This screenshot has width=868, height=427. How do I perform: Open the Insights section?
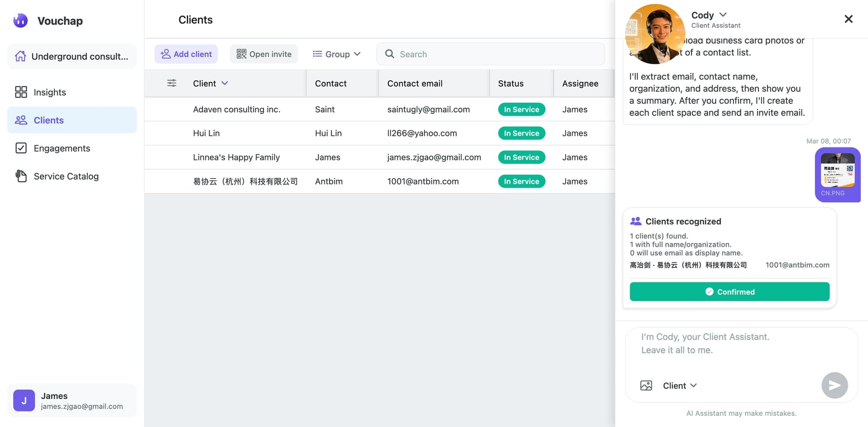(x=49, y=92)
